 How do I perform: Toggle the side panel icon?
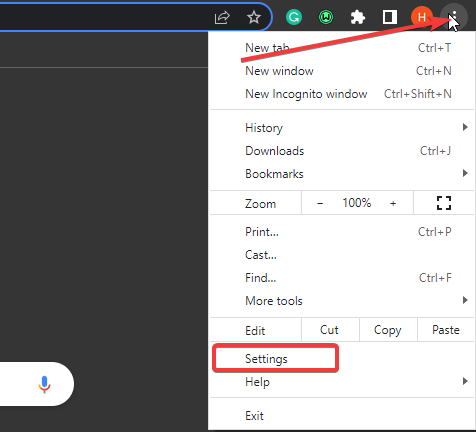[390, 17]
